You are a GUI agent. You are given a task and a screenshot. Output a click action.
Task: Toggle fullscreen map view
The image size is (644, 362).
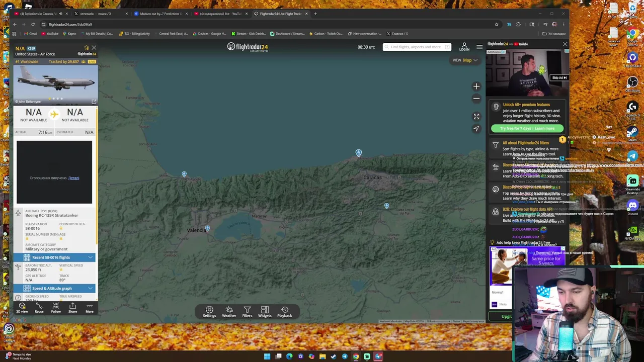pyautogui.click(x=476, y=117)
